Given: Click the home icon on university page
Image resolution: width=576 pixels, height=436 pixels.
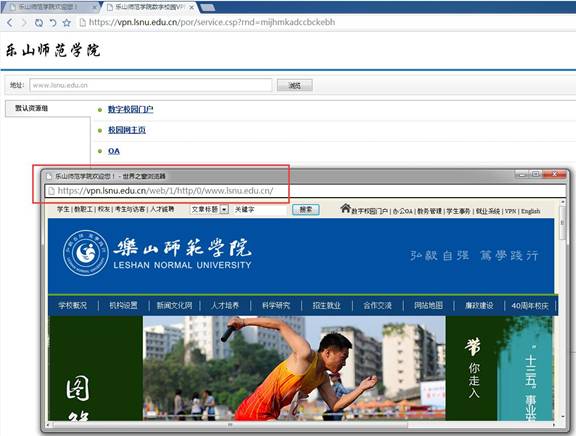Looking at the screenshot, I should 345,208.
